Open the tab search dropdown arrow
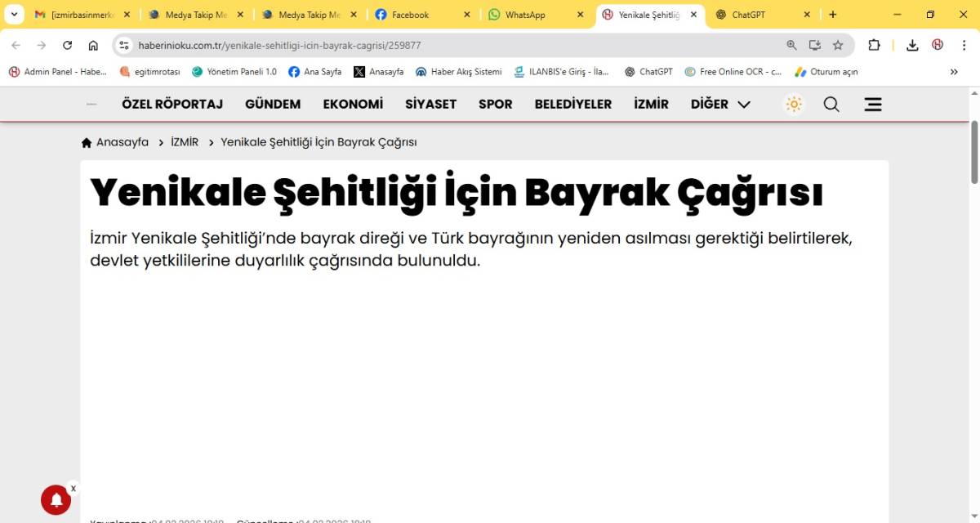980x523 pixels. [x=13, y=14]
